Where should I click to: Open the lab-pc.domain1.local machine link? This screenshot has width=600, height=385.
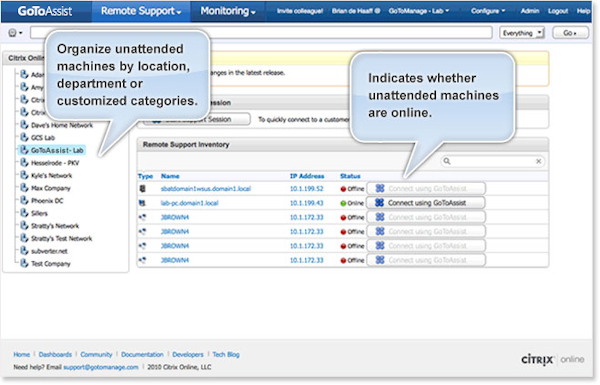189,203
